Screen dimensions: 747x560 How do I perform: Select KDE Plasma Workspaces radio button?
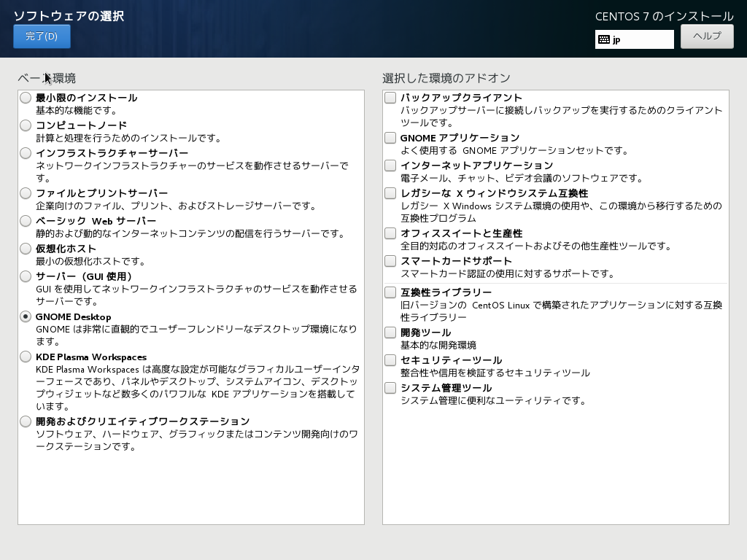[26, 357]
